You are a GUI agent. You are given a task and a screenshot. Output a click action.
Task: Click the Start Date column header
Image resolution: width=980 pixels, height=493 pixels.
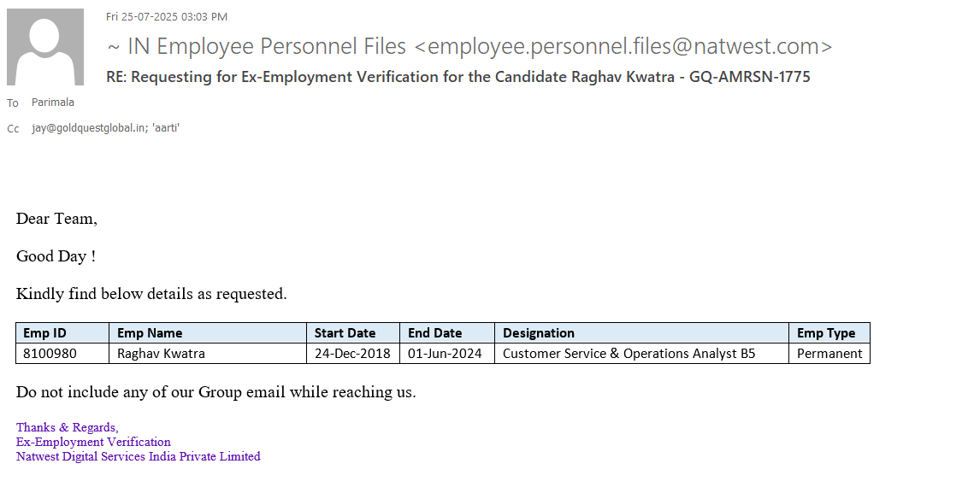(345, 333)
